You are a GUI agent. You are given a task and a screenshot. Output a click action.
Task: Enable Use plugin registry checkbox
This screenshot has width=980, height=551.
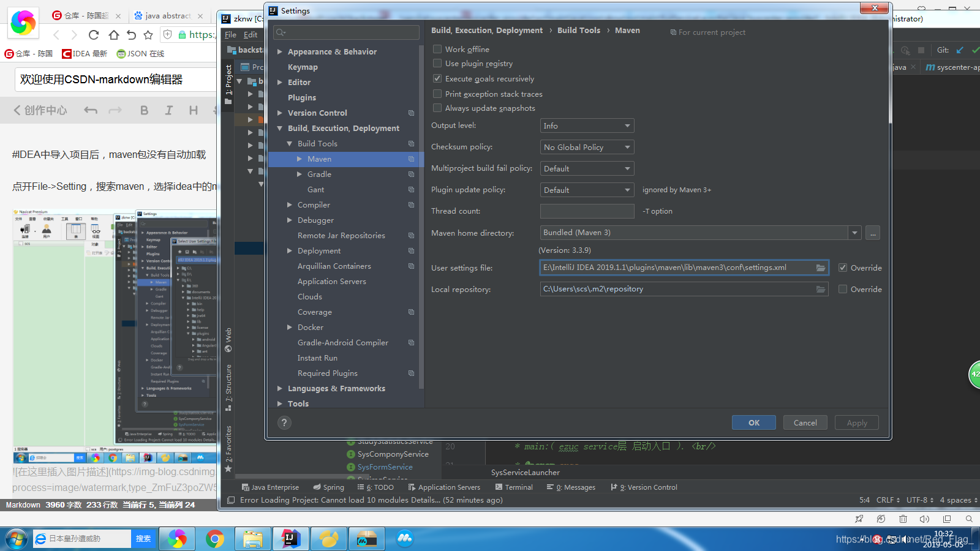tap(437, 63)
